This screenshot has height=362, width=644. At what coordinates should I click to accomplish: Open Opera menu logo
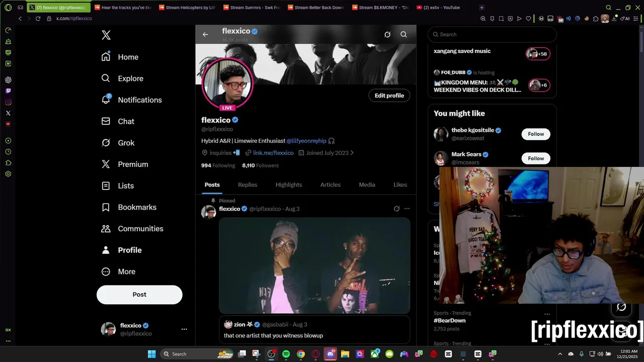(x=8, y=8)
